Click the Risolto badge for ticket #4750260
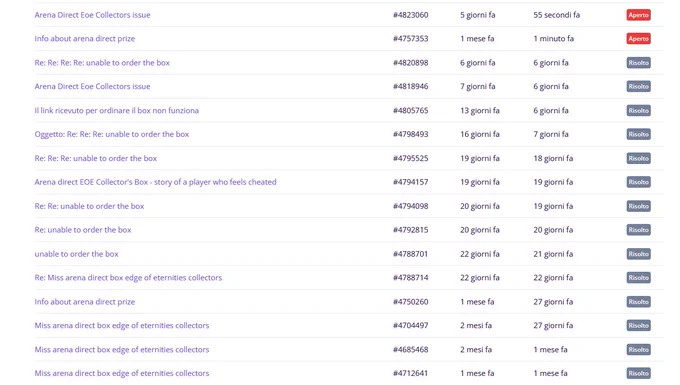Viewport: 680px width, 385px height. 638,302
